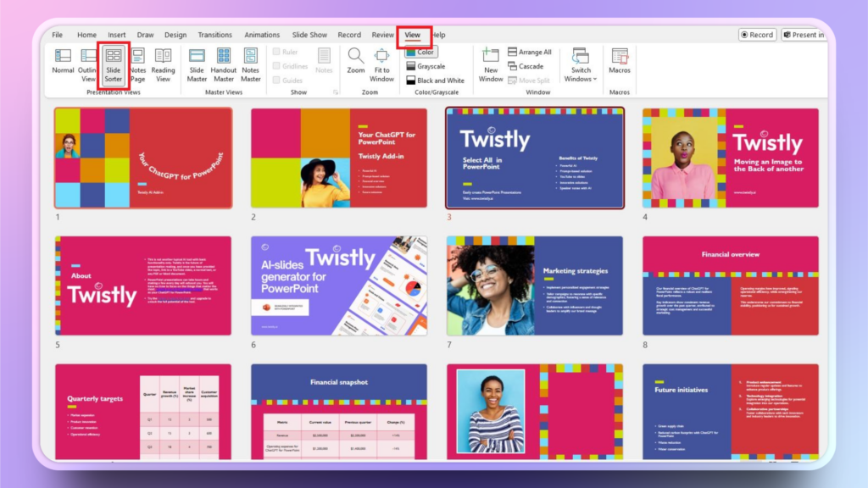Switch to Reading View
Screen dimensions: 868x488
[163, 65]
